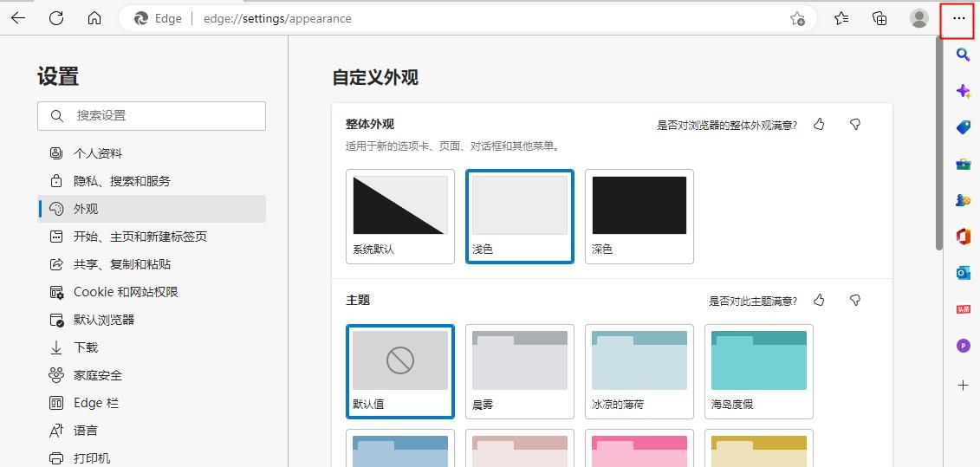
Task: Add this page to favorites star
Action: (797, 18)
